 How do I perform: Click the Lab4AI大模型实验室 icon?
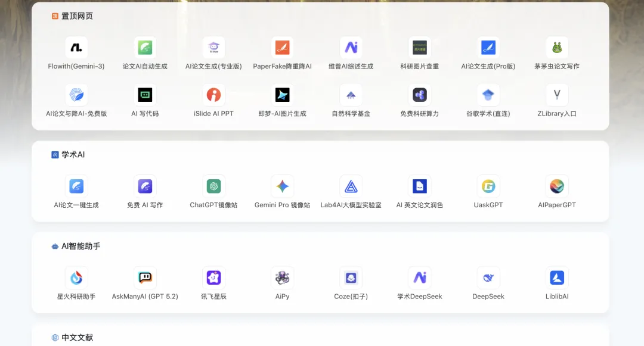(351, 186)
